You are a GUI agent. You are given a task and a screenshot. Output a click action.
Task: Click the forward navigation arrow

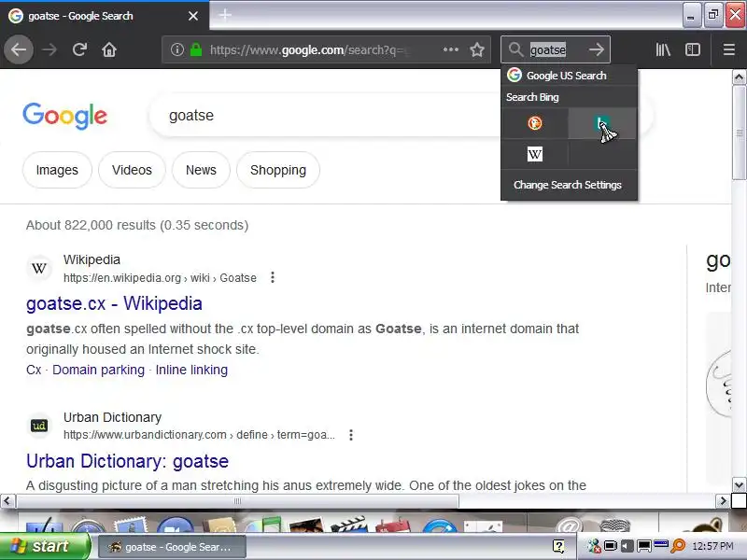pyautogui.click(x=49, y=49)
